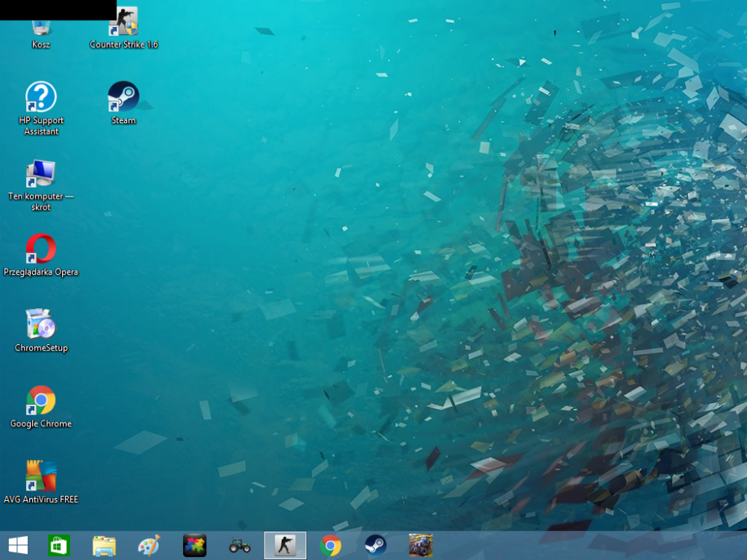Launch the last game icon in taskbar
The width and height of the screenshot is (747, 560).
click(x=421, y=546)
